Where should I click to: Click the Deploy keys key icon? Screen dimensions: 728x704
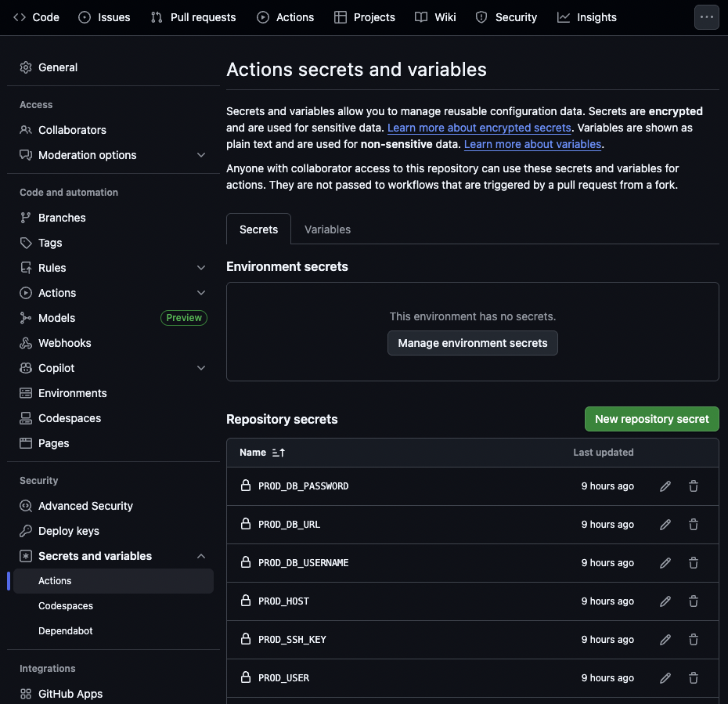[26, 531]
